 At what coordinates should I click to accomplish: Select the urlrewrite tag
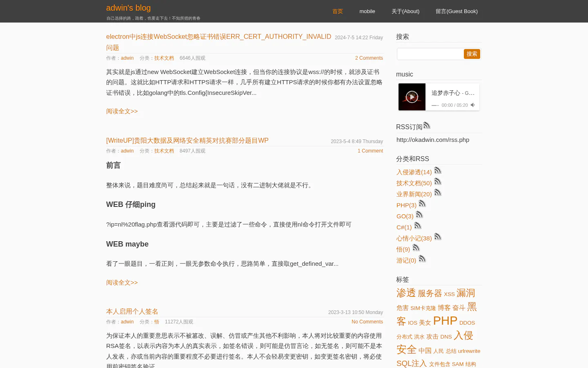[469, 351]
